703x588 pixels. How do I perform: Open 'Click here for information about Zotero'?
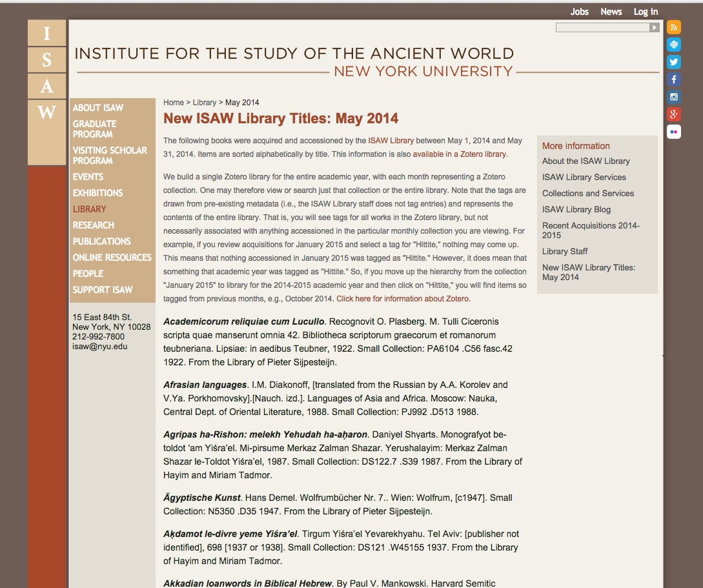pyautogui.click(x=403, y=299)
